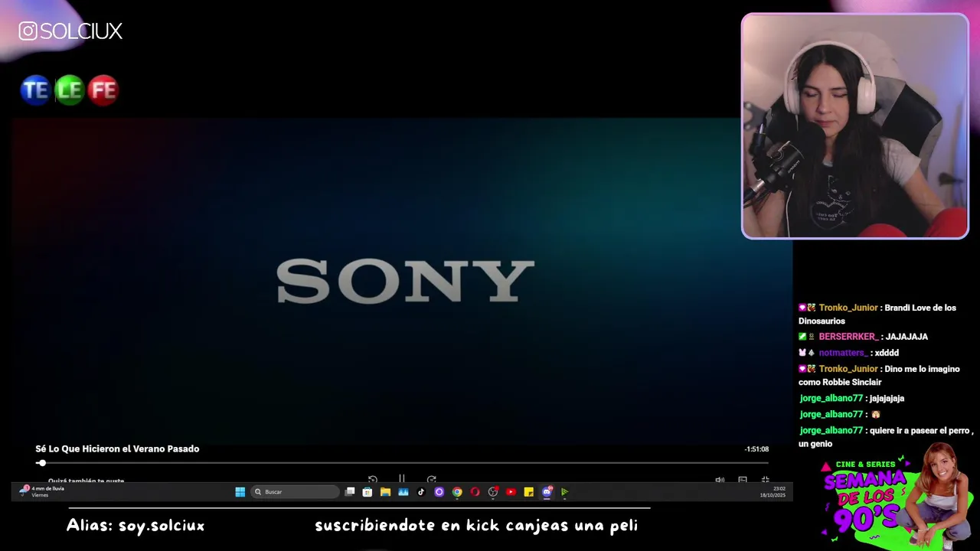Pause the movie playback

tap(402, 480)
